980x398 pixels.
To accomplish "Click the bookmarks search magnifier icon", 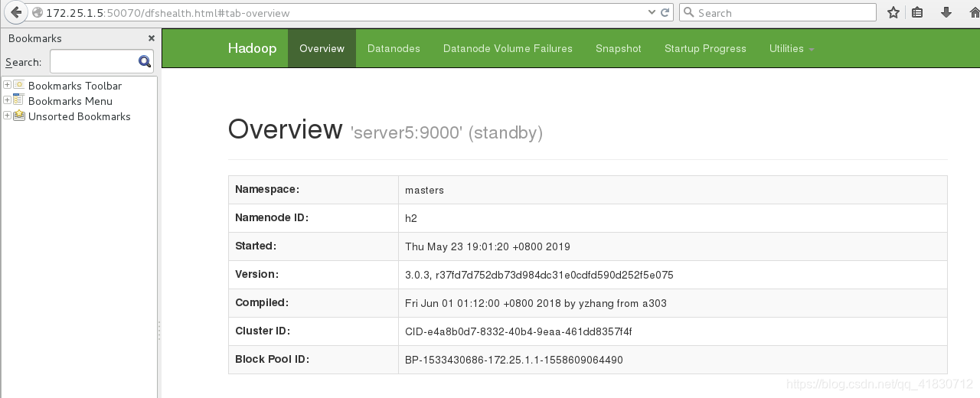I will click(x=145, y=61).
